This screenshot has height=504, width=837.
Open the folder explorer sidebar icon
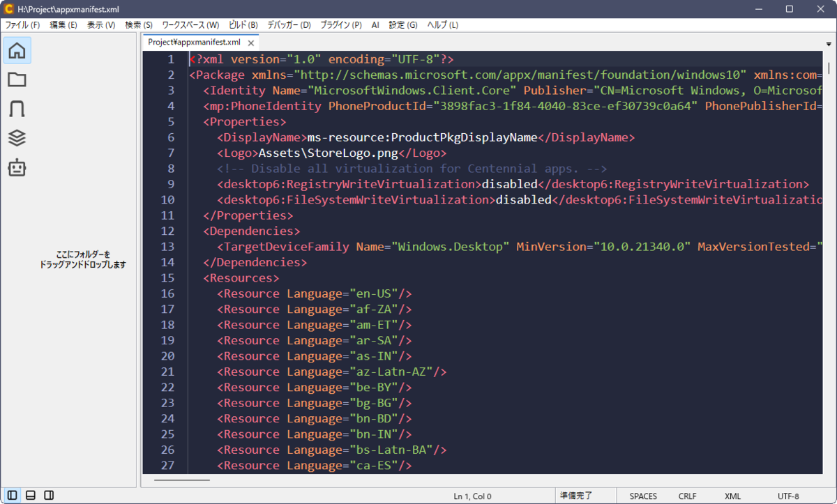point(17,79)
